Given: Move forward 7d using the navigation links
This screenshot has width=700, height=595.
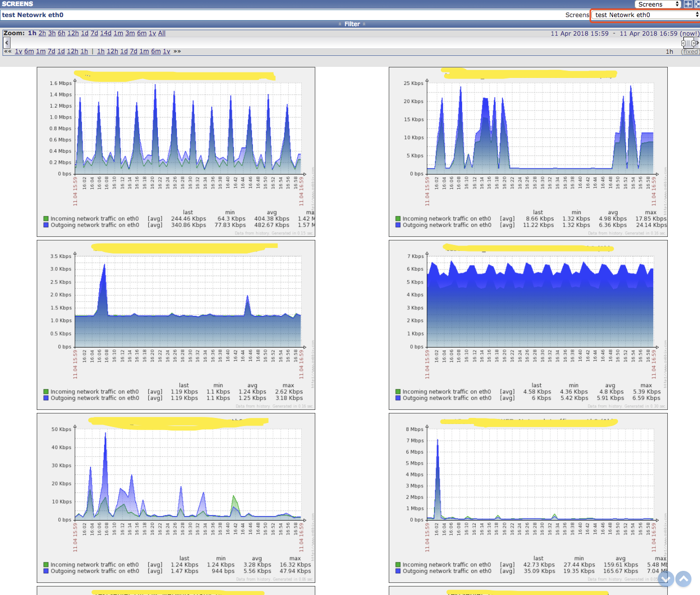Looking at the screenshot, I should [133, 51].
